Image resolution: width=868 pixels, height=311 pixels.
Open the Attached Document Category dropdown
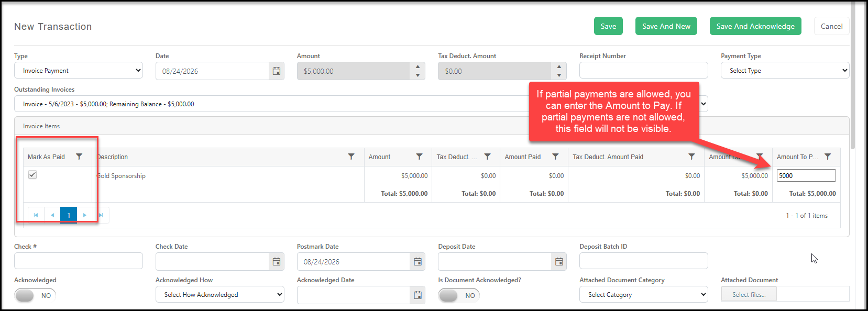644,295
